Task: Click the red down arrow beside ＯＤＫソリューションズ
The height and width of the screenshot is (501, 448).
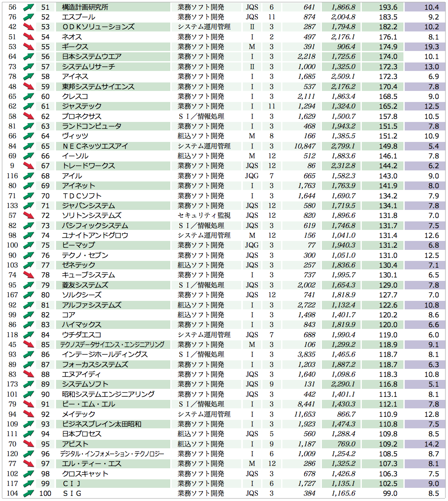Action: (28, 27)
